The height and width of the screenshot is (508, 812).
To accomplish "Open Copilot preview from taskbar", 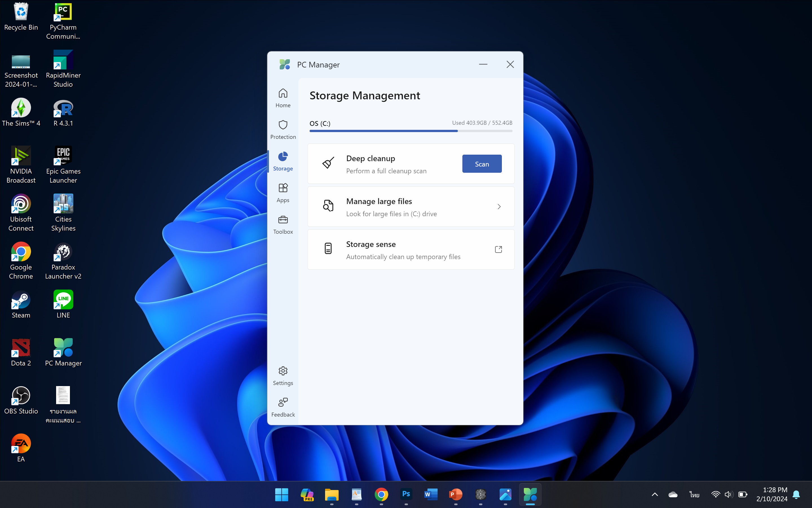I will (x=307, y=494).
